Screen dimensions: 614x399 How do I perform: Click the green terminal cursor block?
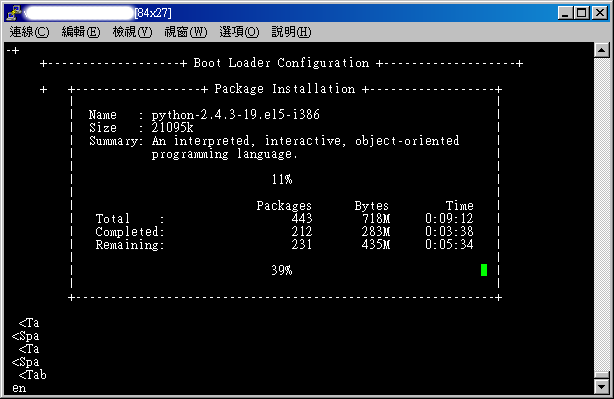484,270
